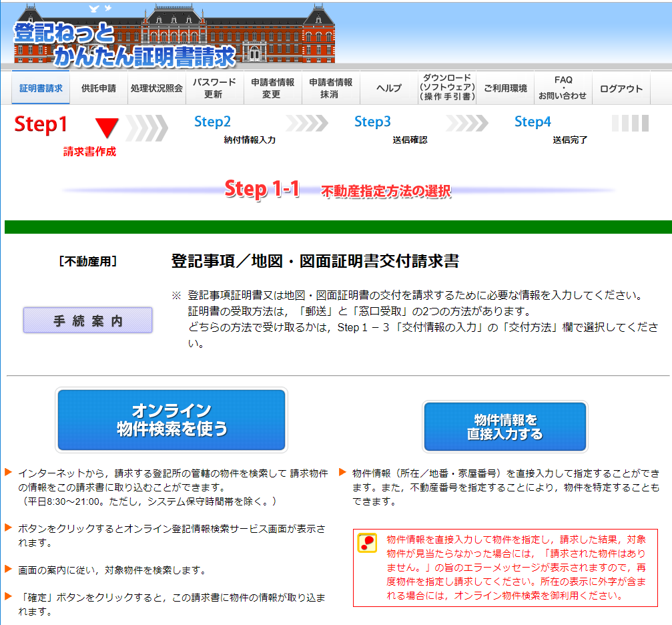Click the 手続案内 button
The width and height of the screenshot is (672, 625).
(x=88, y=321)
